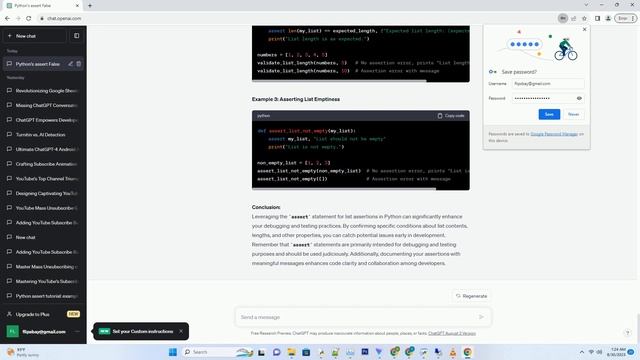640x360 pixels.
Task: Dismiss the Set your Custom instructions tooltip
Action: tap(181, 331)
